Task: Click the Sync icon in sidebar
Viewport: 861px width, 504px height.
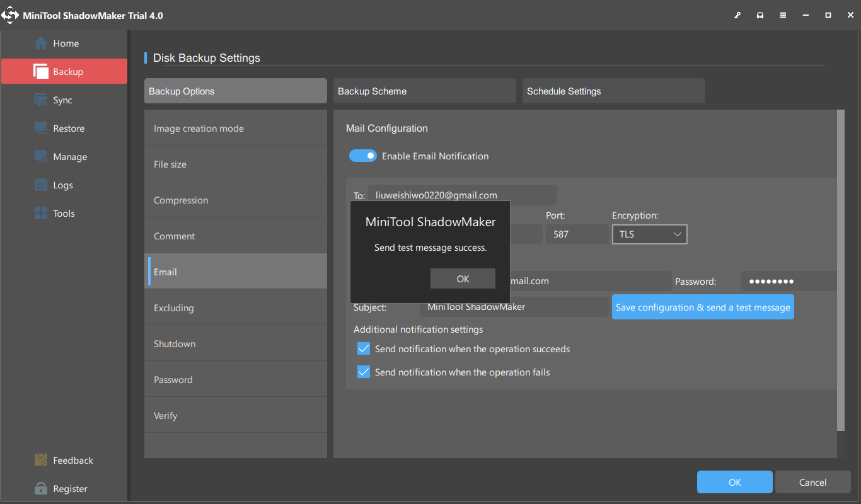Action: click(41, 100)
